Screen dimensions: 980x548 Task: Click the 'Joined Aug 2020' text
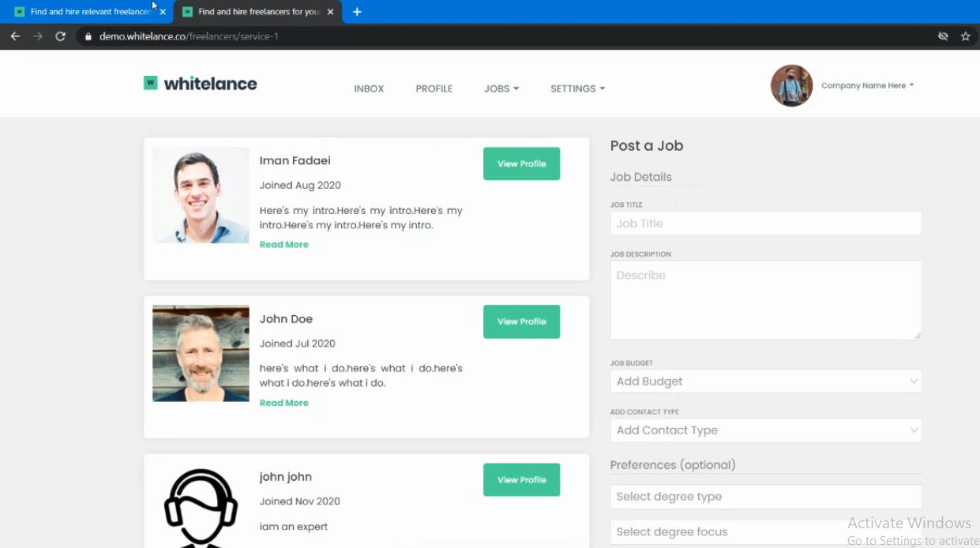click(x=300, y=186)
